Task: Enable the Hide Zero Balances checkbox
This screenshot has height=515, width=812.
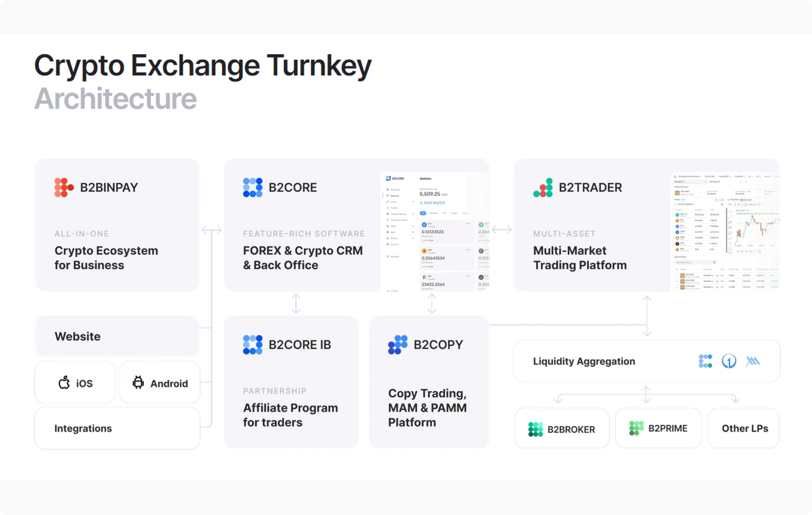Action: click(675, 204)
